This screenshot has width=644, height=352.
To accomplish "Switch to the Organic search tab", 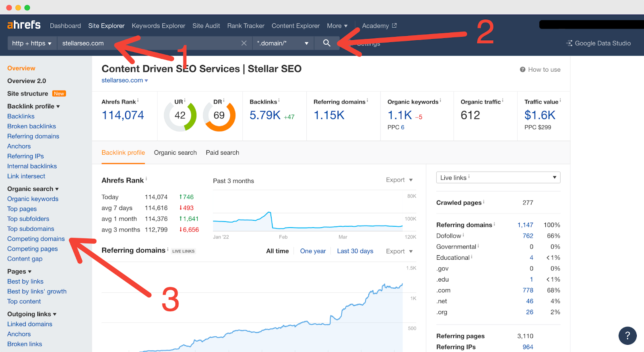I will click(175, 153).
